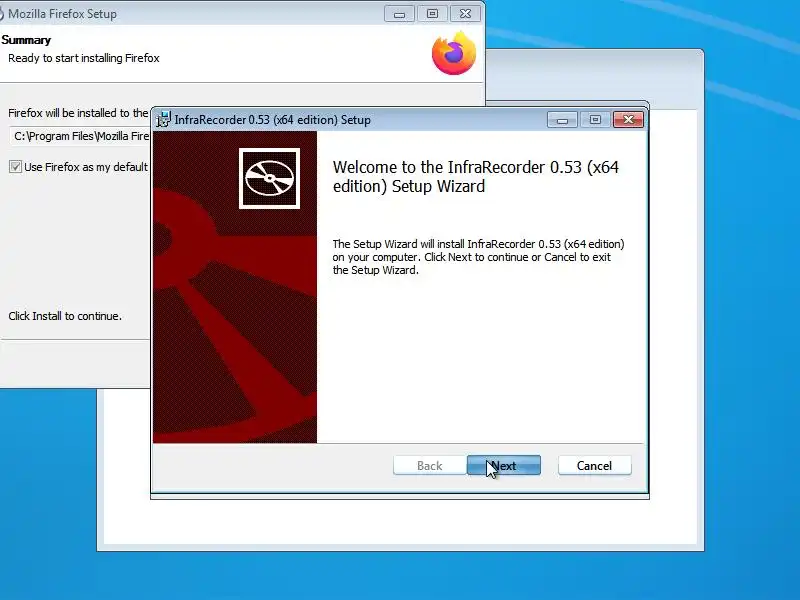Screen dimensions: 800x600
Task: Click the Firefox logo in the Firefox Setup window
Action: [454, 53]
